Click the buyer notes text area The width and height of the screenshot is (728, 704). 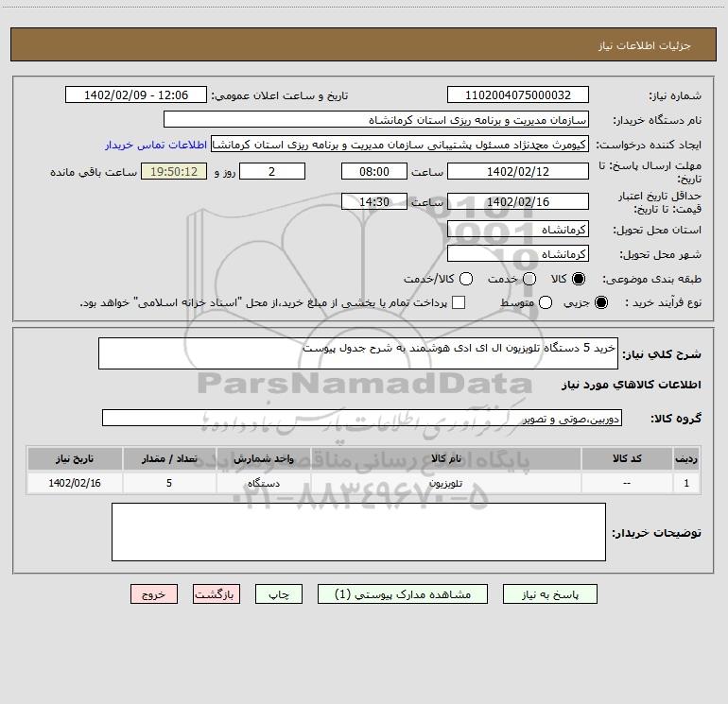(x=358, y=532)
